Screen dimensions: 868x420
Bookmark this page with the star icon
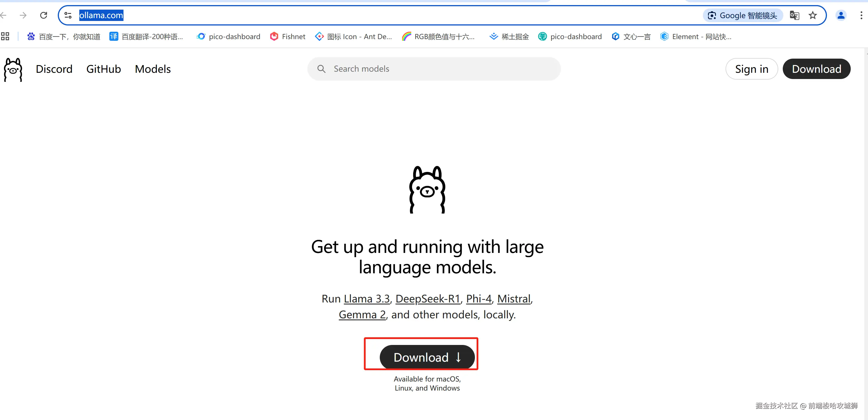(x=812, y=15)
